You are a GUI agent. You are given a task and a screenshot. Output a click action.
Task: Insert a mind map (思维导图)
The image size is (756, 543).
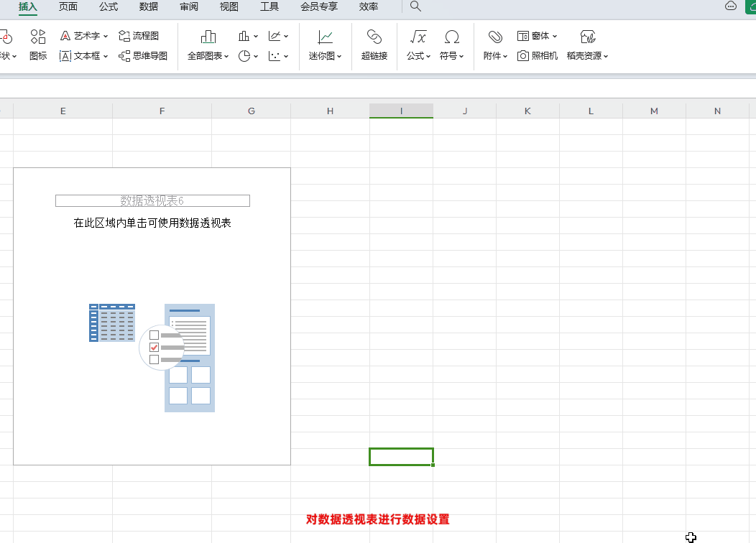[x=143, y=56]
